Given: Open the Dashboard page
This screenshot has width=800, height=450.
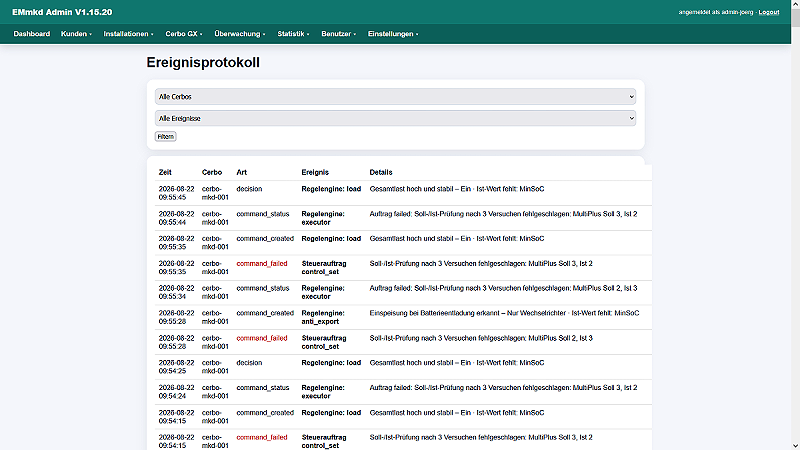Looking at the screenshot, I should pyautogui.click(x=32, y=34).
